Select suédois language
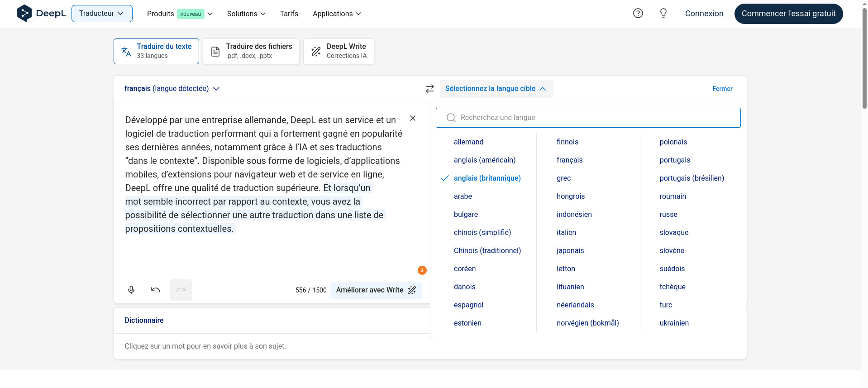 pos(672,268)
